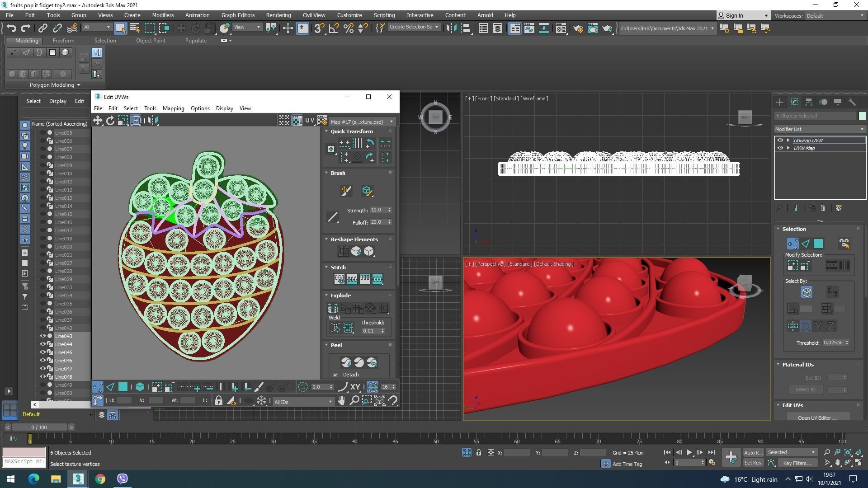Viewport: 868px width, 488px height.
Task: Switch to the Freeform ribbon tab
Action: coord(63,40)
